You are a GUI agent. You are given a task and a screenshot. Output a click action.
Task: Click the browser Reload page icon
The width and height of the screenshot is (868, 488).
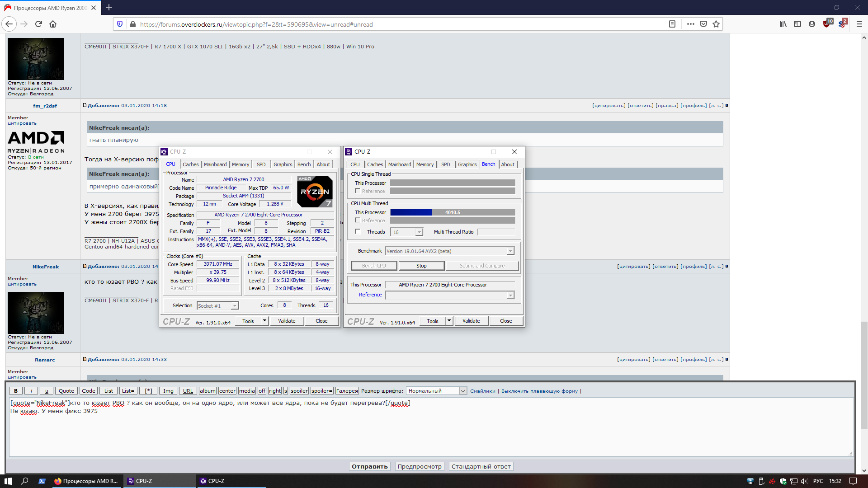tap(38, 24)
